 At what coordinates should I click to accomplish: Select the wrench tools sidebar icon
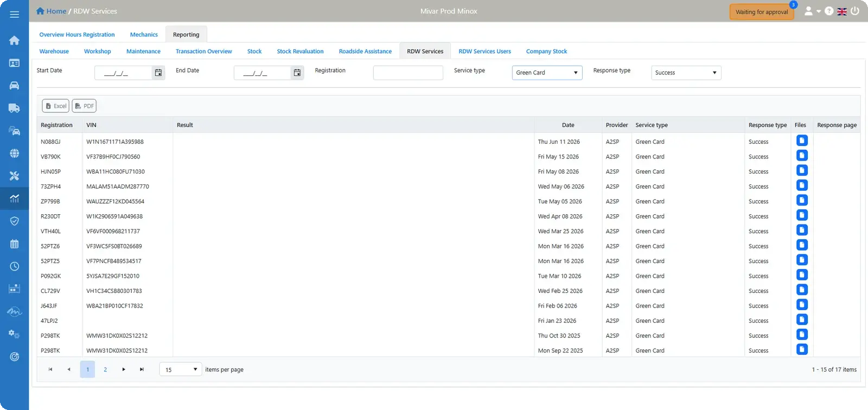coord(15,176)
